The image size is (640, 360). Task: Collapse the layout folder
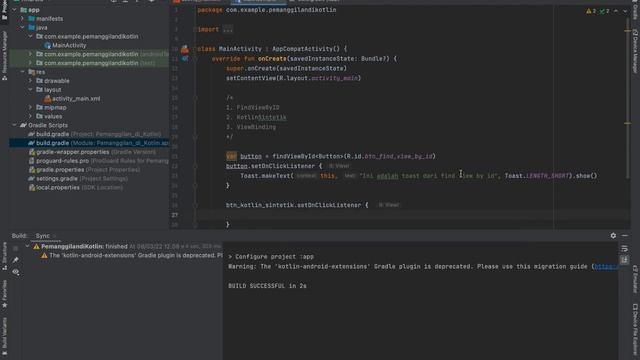coord(31,89)
